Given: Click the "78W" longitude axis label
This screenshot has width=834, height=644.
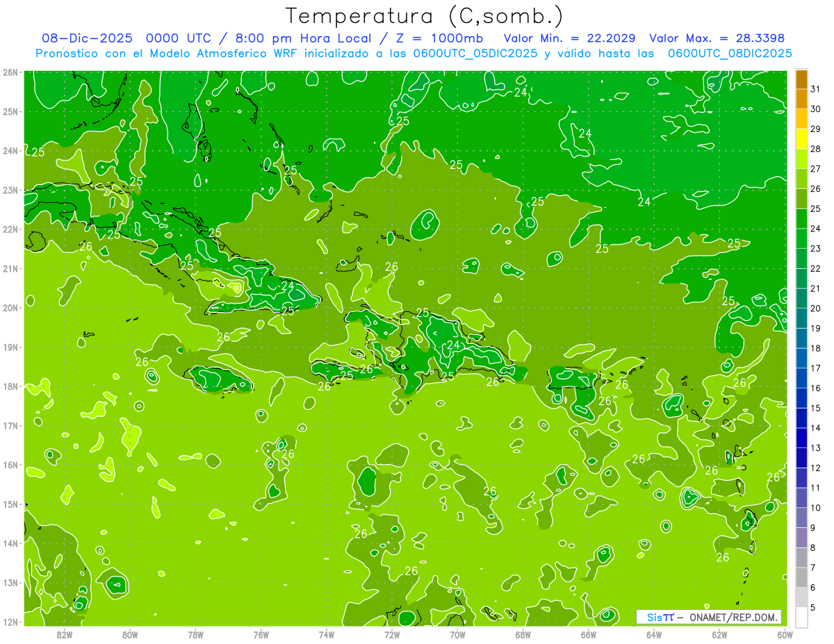Looking at the screenshot, I should [195, 634].
